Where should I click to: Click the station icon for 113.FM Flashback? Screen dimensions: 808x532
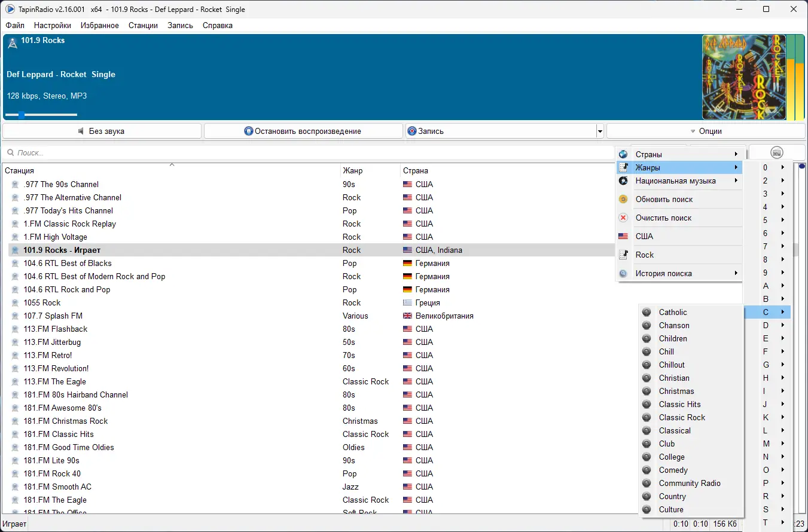coord(16,329)
